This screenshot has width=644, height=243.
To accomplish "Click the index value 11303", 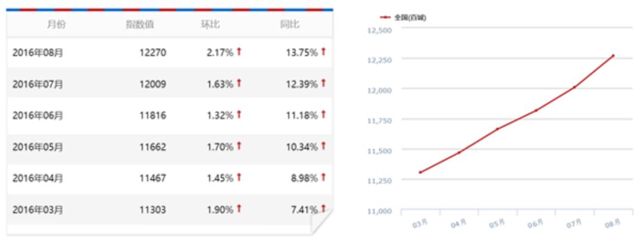I will [x=153, y=210].
